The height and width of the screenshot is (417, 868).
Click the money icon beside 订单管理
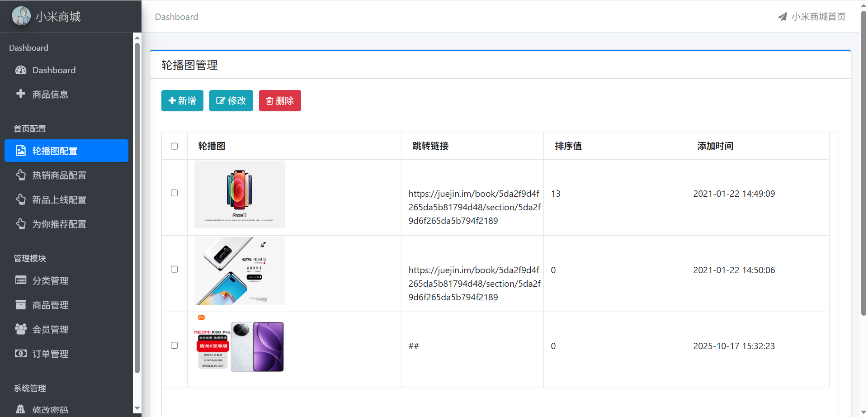(21, 354)
